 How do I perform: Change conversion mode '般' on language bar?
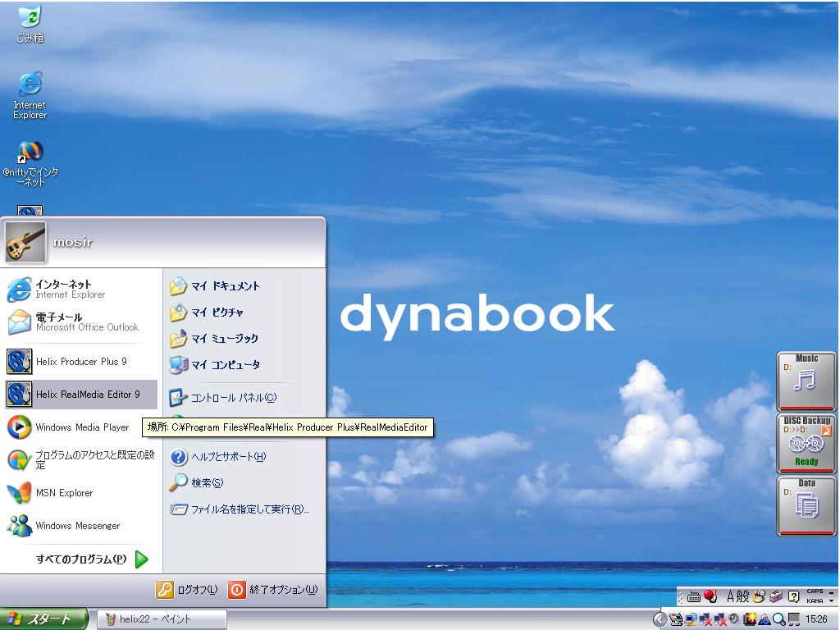tap(743, 596)
